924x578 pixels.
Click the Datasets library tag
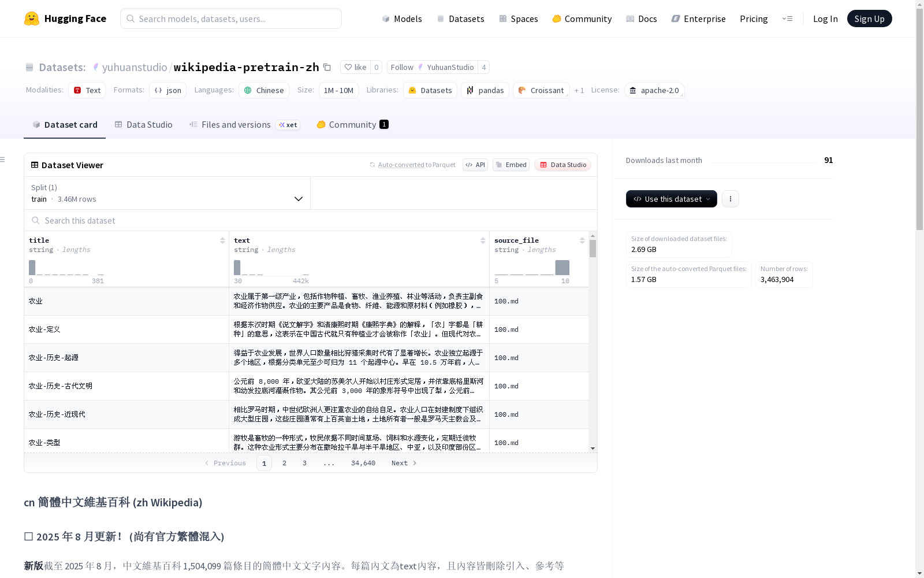pyautogui.click(x=430, y=90)
